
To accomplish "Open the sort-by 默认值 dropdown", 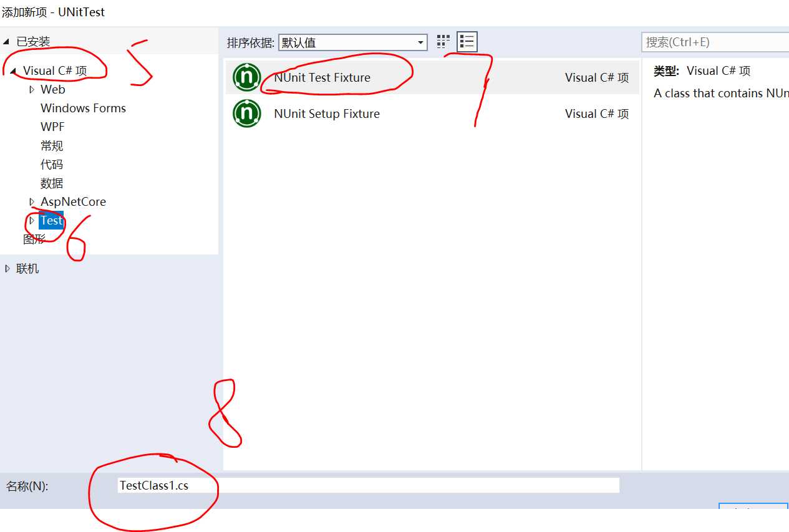I will [x=353, y=42].
